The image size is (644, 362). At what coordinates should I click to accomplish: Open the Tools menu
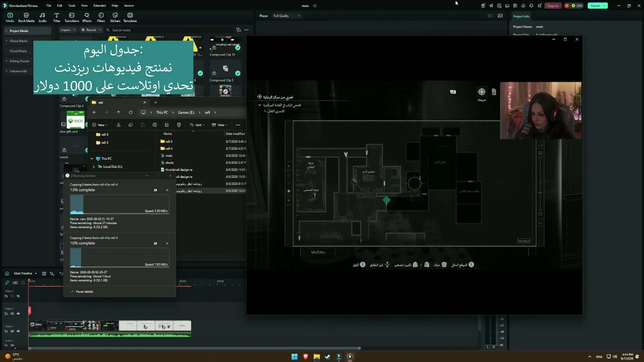[72, 6]
